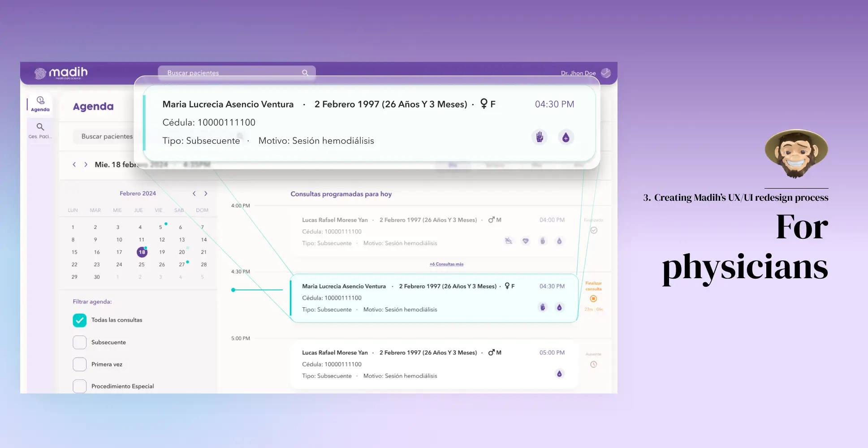
Task: Uncheck Todas las consultas filter
Action: (80, 320)
